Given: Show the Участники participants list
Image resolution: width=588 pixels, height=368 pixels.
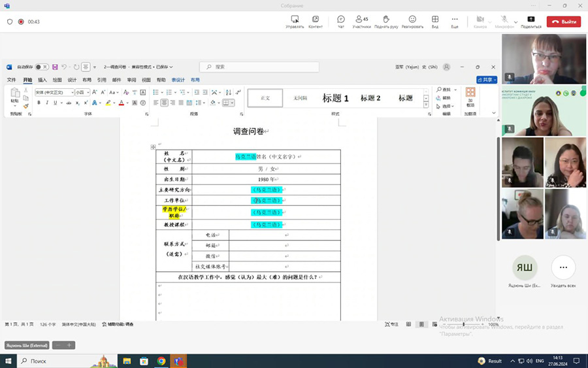Looking at the screenshot, I should point(361,21).
